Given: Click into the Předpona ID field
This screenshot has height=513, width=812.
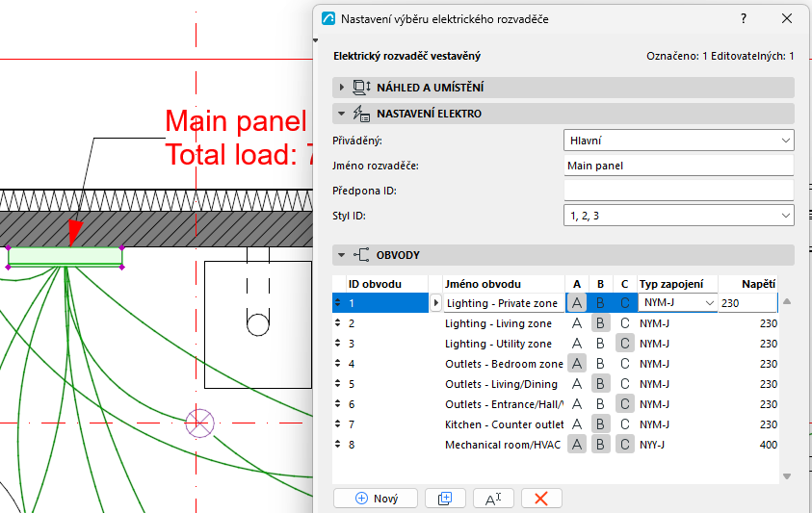Looking at the screenshot, I should [x=678, y=191].
